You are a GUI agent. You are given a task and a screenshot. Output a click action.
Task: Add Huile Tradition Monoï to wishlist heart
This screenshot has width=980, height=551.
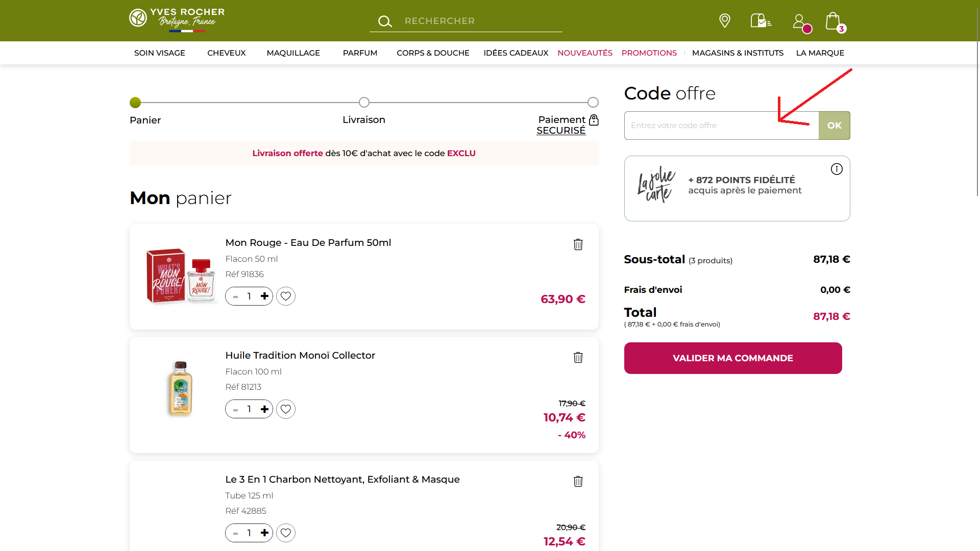tap(286, 409)
